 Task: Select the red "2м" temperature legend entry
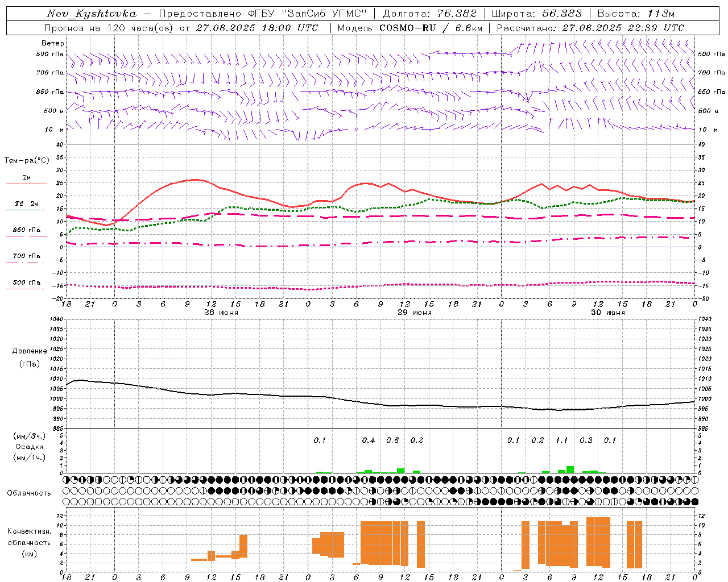point(26,178)
